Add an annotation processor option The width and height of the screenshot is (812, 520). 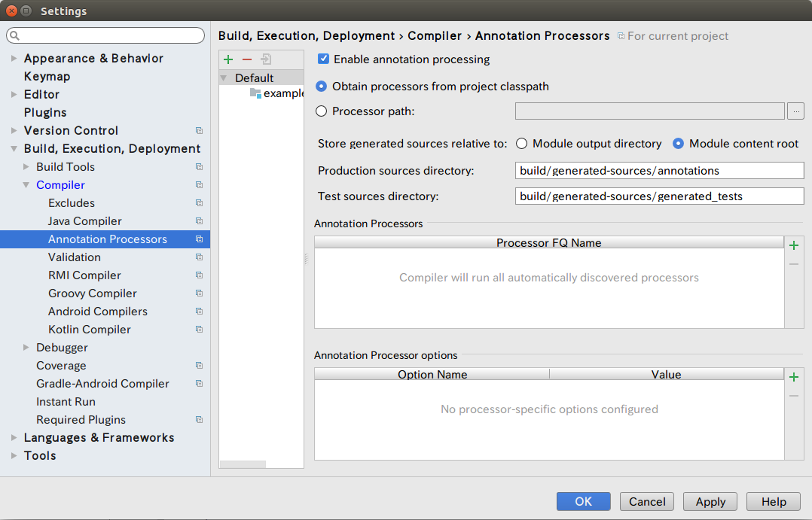pyautogui.click(x=795, y=376)
